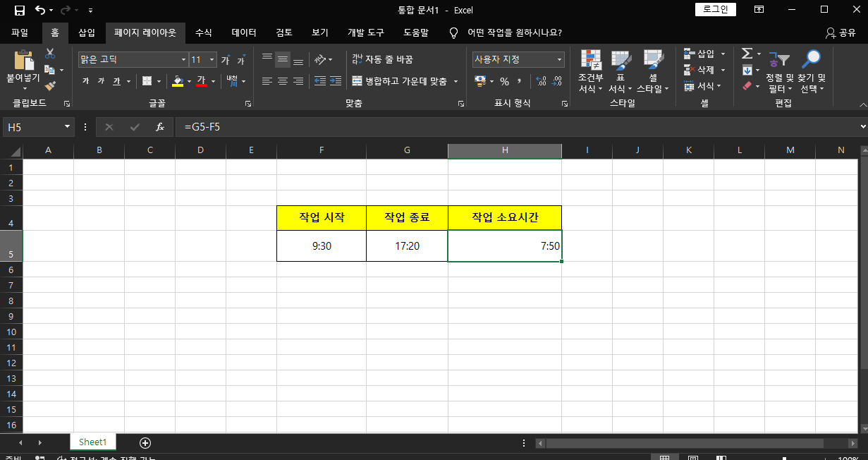Toggle 자동 줄 바꿈 wrap text

coord(381,60)
